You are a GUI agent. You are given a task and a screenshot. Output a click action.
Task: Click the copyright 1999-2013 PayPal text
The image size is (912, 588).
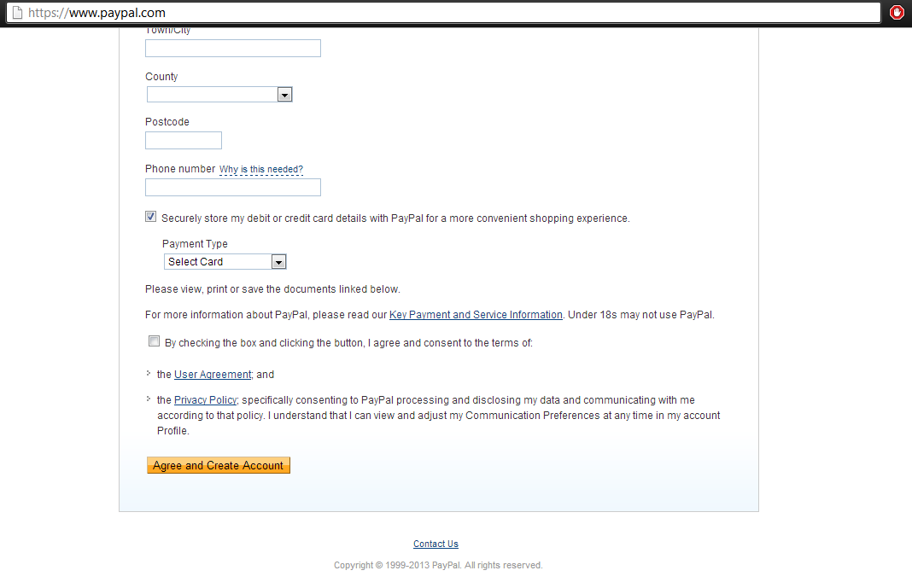coord(438,565)
